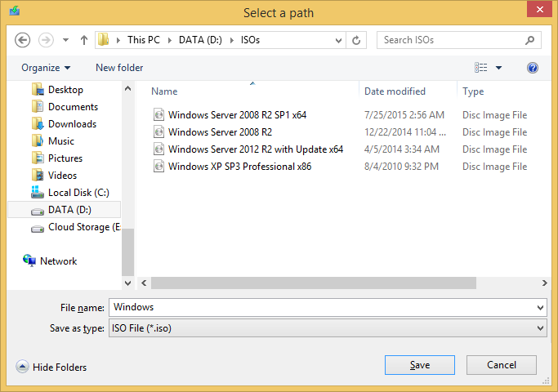Click the 7/25/2015 2:56 AM date cell
This screenshot has width=558, height=392.
(x=404, y=115)
